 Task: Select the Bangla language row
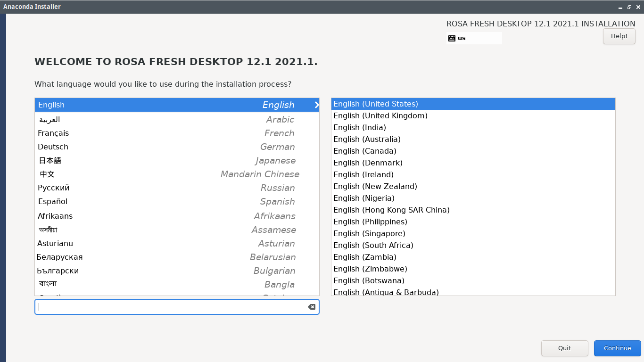click(177, 284)
